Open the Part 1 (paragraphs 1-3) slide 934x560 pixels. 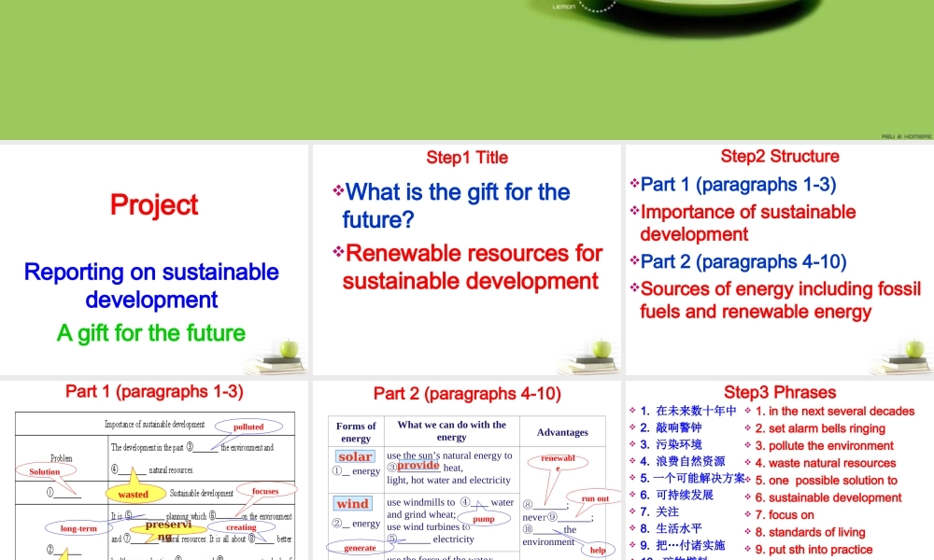tap(154, 470)
